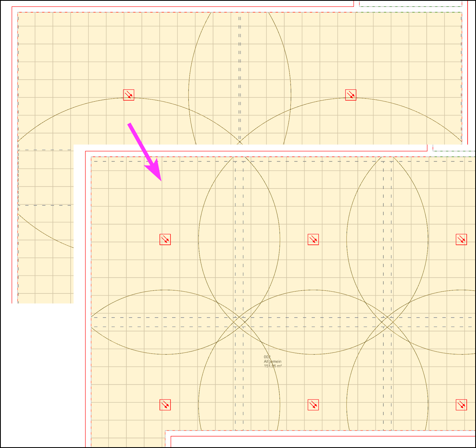
Task: Click the room number label "002"
Action: [x=267, y=357]
